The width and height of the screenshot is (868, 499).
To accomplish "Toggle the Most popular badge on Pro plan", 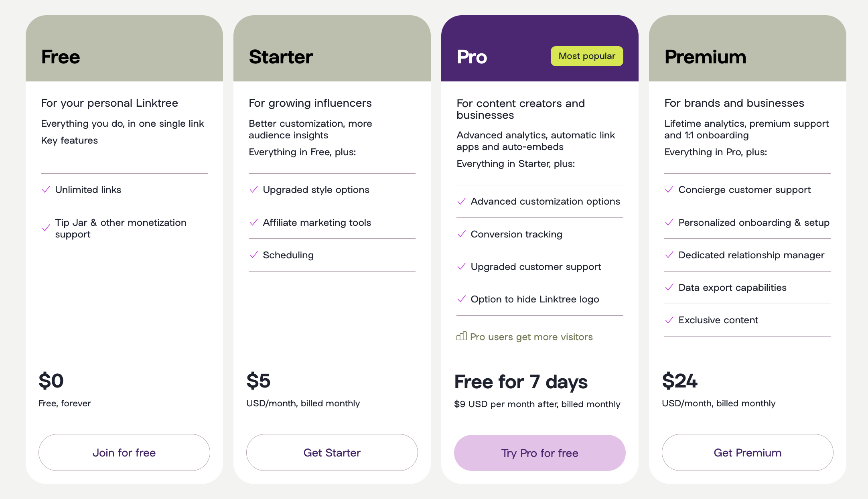I will [x=586, y=56].
